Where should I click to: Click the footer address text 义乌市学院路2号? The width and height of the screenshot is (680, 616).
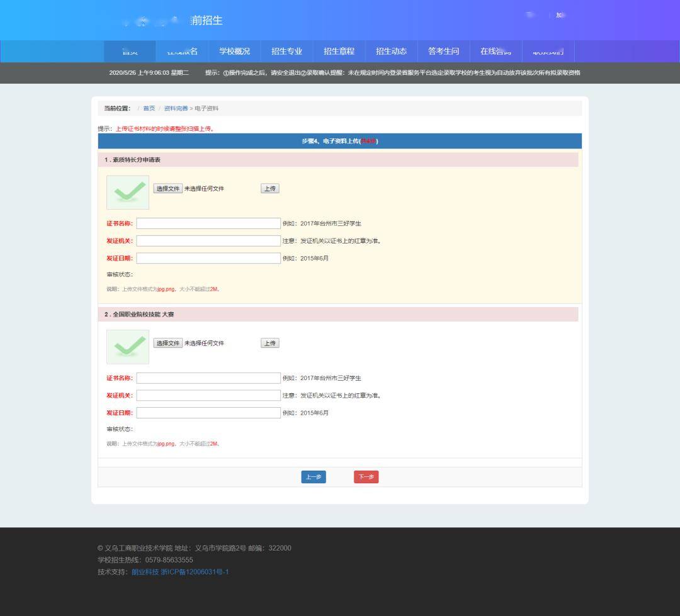tap(220, 548)
